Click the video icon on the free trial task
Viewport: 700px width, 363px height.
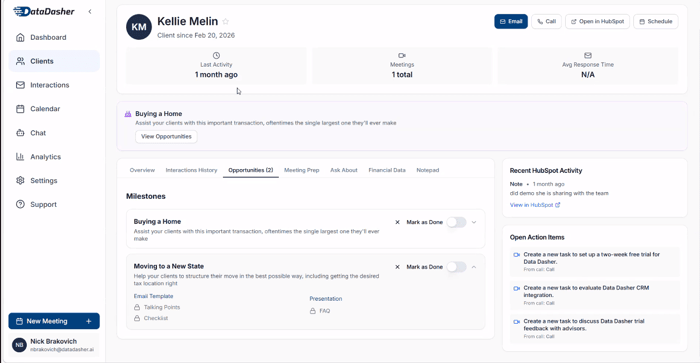[x=517, y=255]
